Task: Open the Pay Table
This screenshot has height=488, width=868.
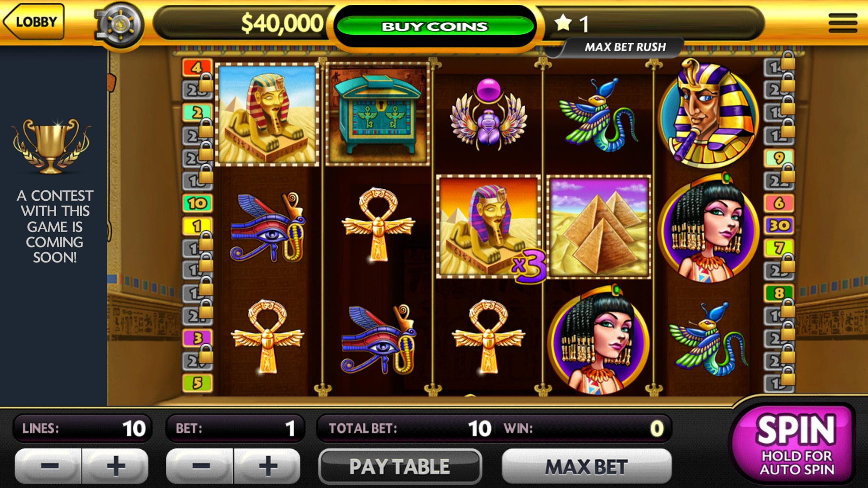Action: point(400,467)
